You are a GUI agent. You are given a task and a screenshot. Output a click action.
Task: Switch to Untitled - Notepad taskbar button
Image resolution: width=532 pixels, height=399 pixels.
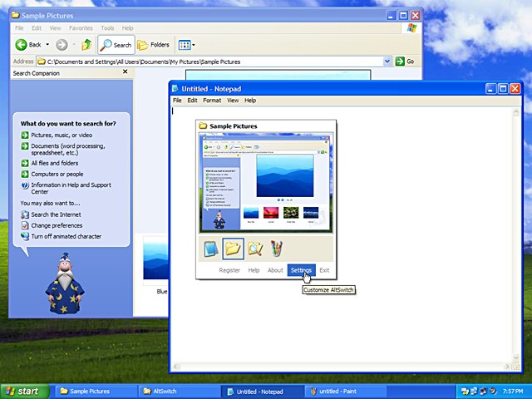pyautogui.click(x=262, y=392)
